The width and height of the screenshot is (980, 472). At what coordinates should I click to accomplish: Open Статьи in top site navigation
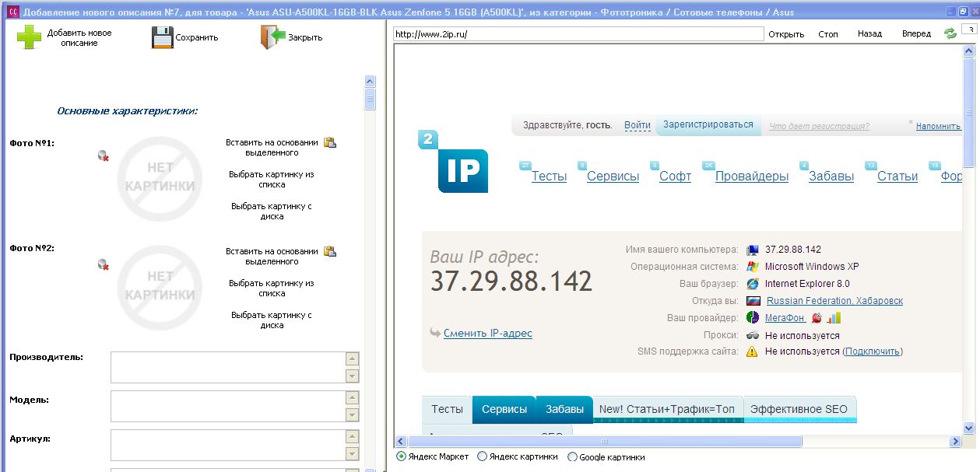pyautogui.click(x=897, y=177)
